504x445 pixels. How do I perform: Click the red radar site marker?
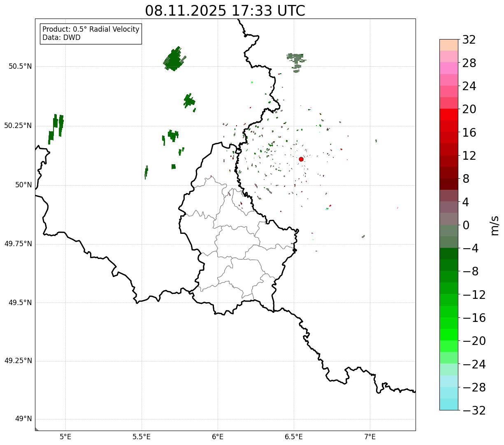click(301, 159)
